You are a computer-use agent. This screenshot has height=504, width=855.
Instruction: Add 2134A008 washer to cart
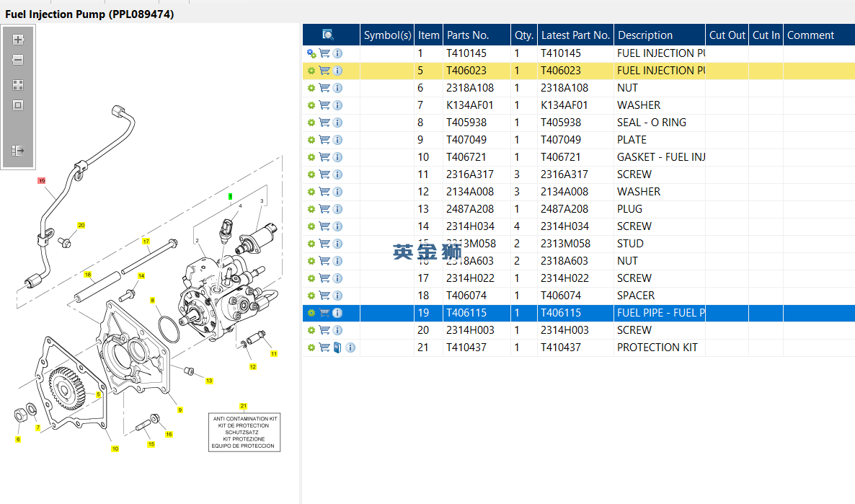[x=324, y=192]
